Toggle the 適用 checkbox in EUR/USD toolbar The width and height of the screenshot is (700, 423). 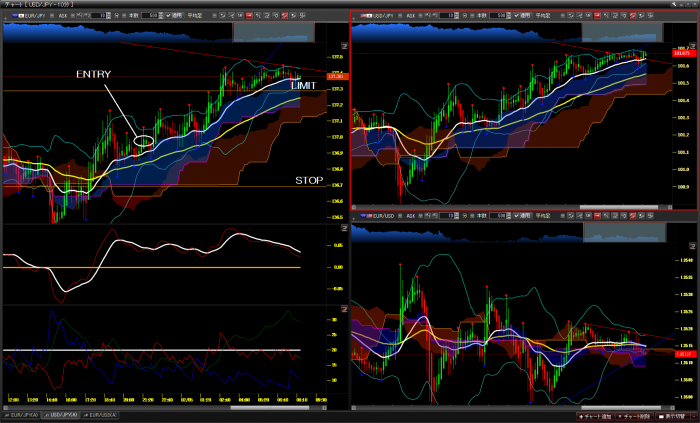517,216
